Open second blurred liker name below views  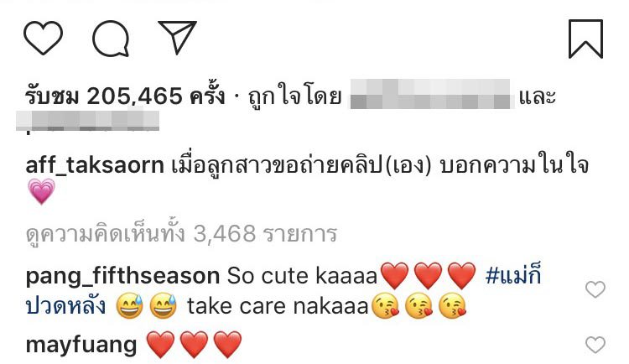(87, 121)
